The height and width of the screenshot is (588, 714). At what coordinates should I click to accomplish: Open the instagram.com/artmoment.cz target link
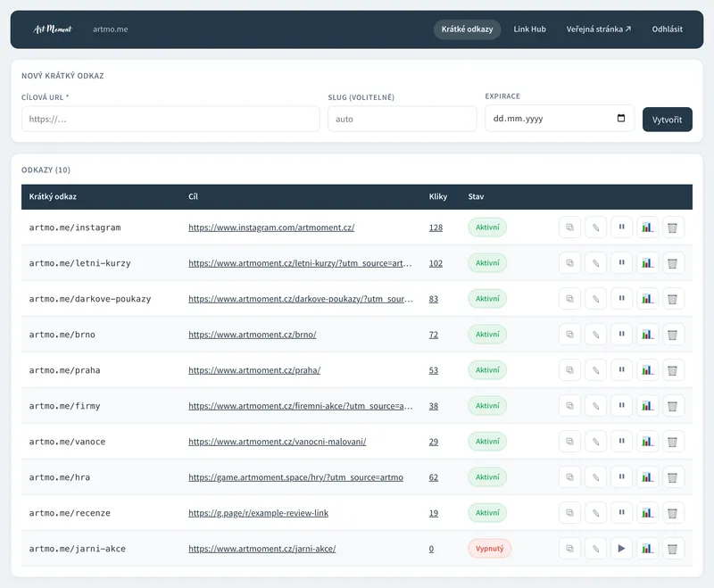pyautogui.click(x=271, y=228)
